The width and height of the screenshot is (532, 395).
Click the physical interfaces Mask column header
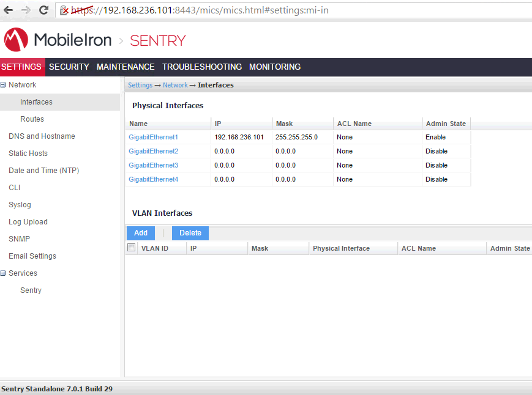[303, 124]
